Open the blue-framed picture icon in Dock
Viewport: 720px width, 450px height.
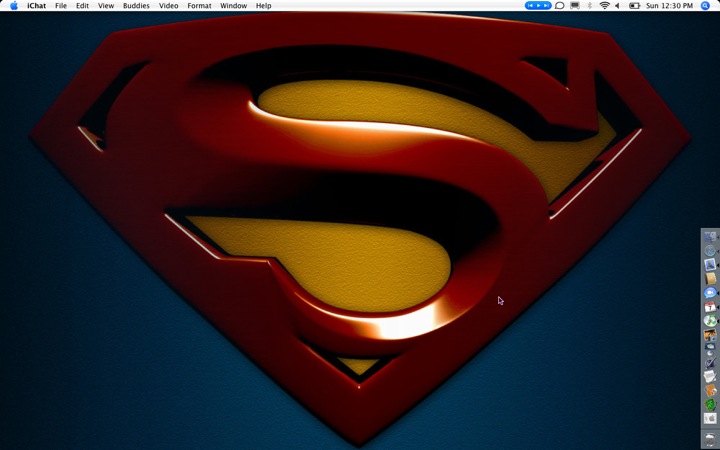click(710, 264)
